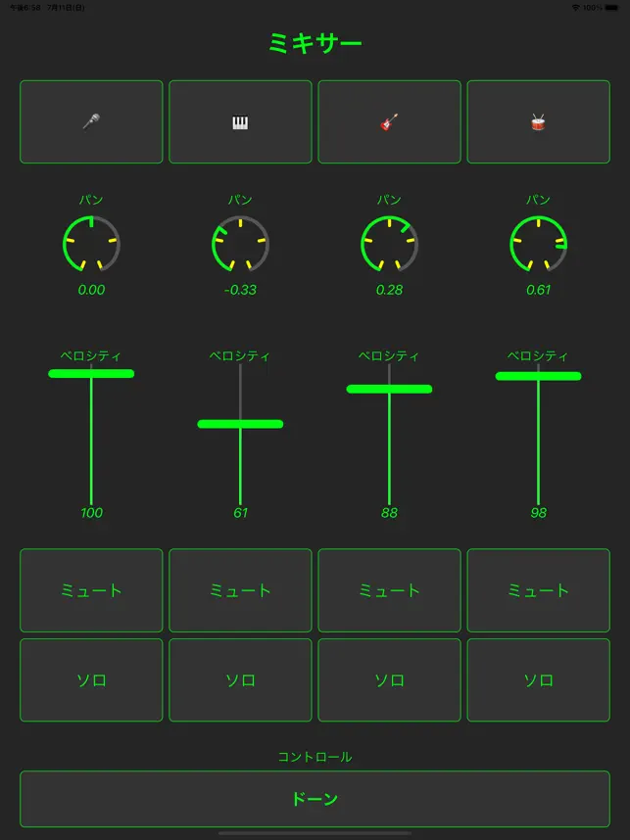Select the piano keyboard instrument icon
The width and height of the screenshot is (630, 840).
pos(240,122)
